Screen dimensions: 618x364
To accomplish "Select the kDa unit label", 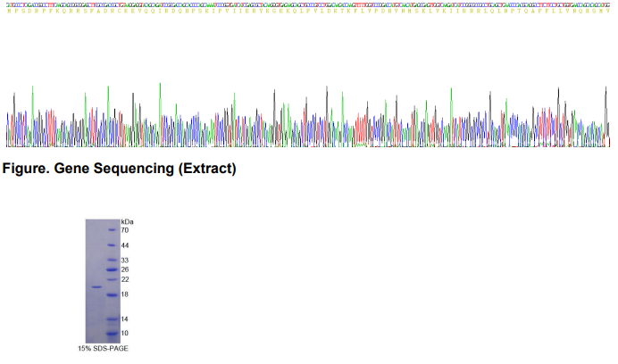I will (x=126, y=221).
